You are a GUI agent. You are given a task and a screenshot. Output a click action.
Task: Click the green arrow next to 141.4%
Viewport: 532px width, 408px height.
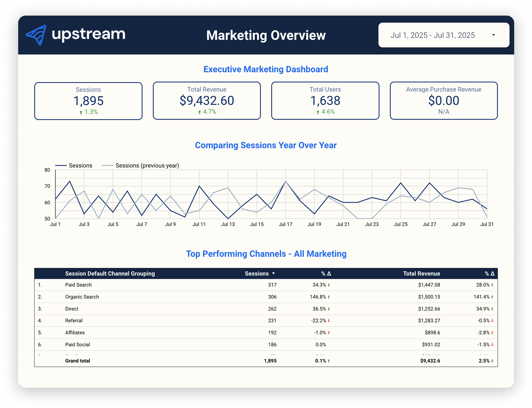click(492, 297)
